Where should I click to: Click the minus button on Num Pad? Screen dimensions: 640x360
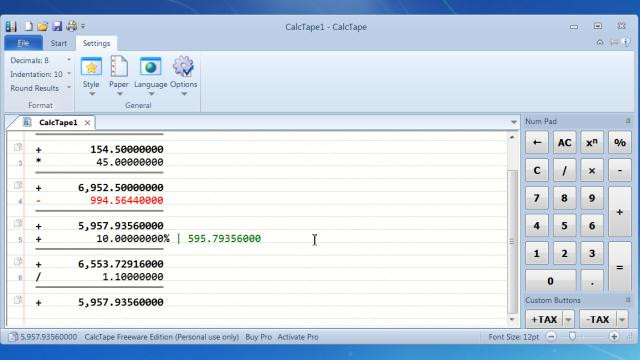click(x=620, y=170)
